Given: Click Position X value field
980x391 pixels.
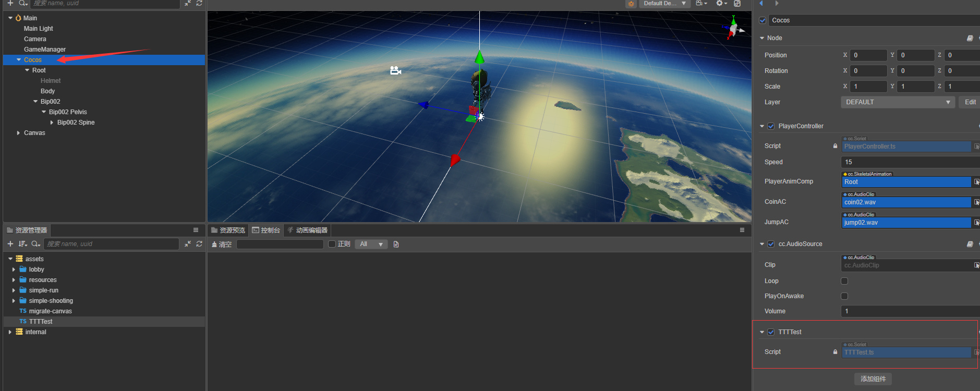Looking at the screenshot, I should point(868,55).
